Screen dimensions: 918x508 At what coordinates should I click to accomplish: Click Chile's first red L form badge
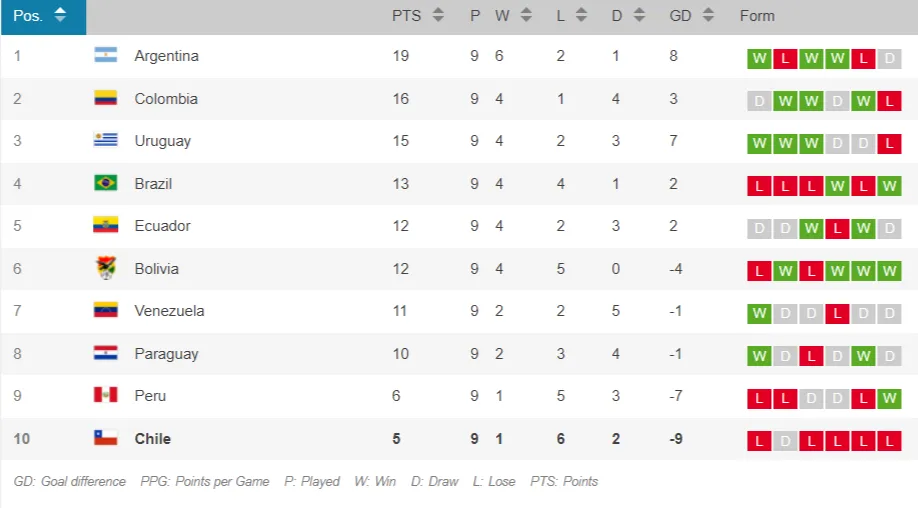coord(759,441)
